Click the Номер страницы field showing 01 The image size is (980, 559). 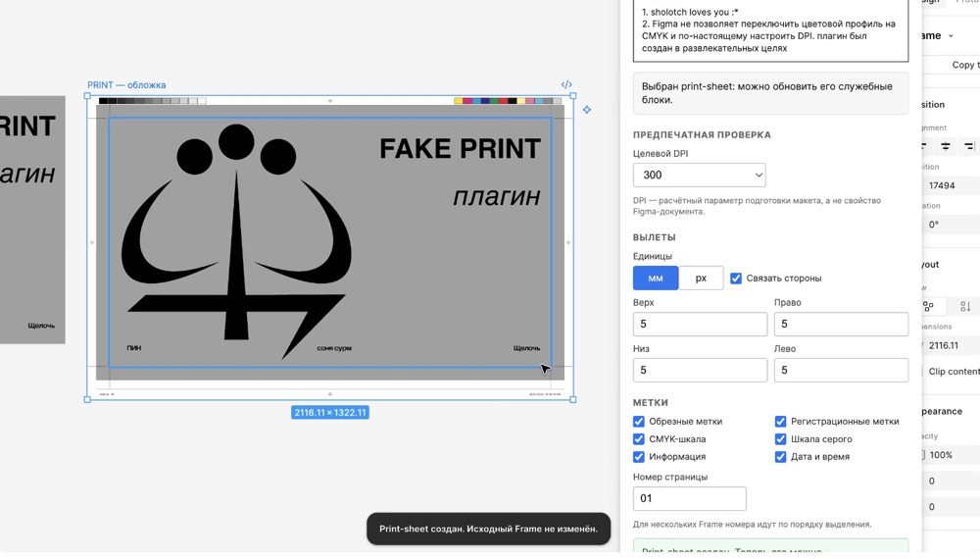click(689, 498)
